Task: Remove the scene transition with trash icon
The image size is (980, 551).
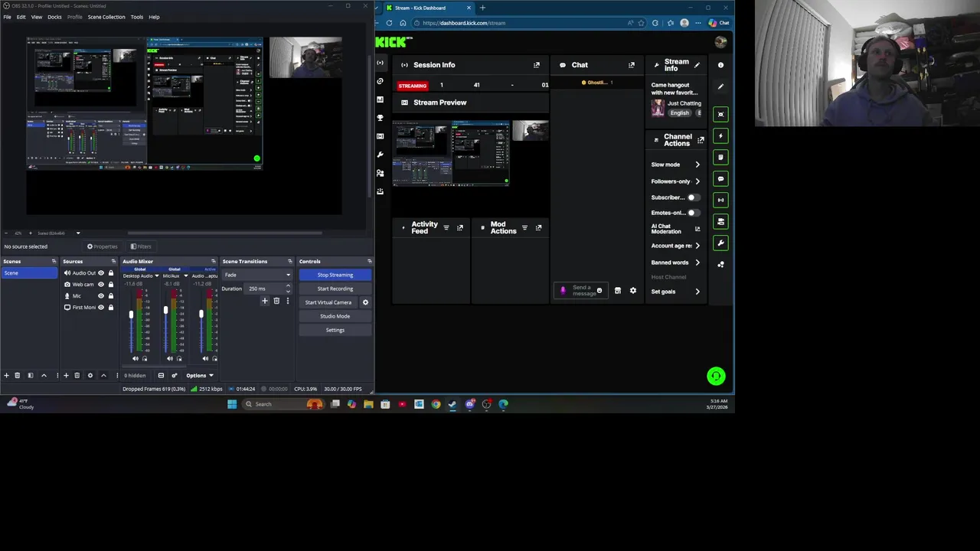Action: (276, 301)
